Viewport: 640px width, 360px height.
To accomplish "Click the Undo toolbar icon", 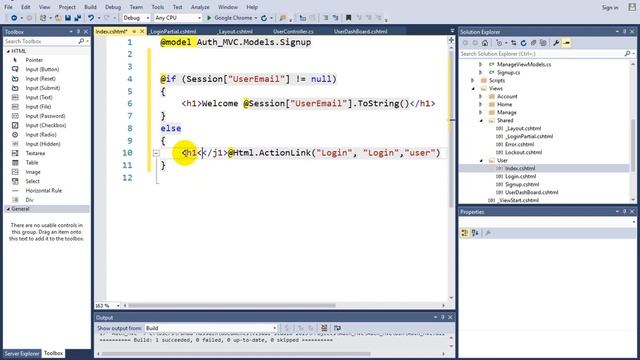I will tap(91, 18).
